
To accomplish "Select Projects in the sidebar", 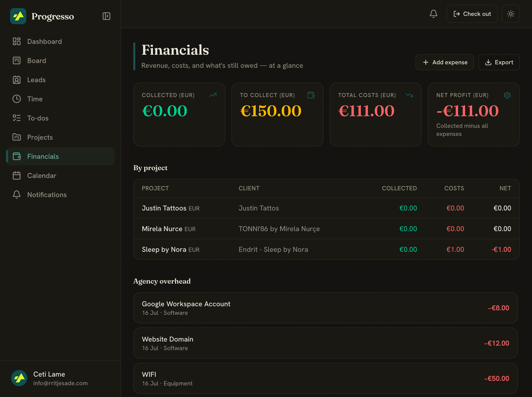I will tap(60, 137).
